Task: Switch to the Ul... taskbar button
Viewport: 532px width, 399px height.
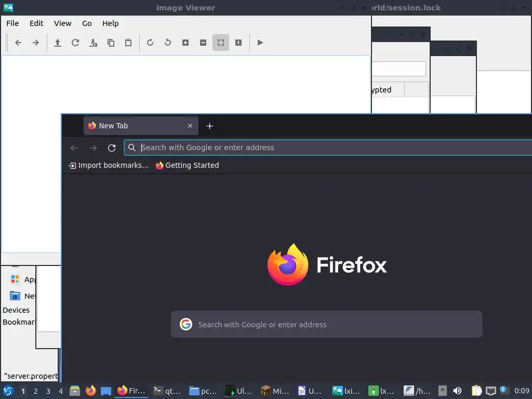Action: tap(239, 391)
